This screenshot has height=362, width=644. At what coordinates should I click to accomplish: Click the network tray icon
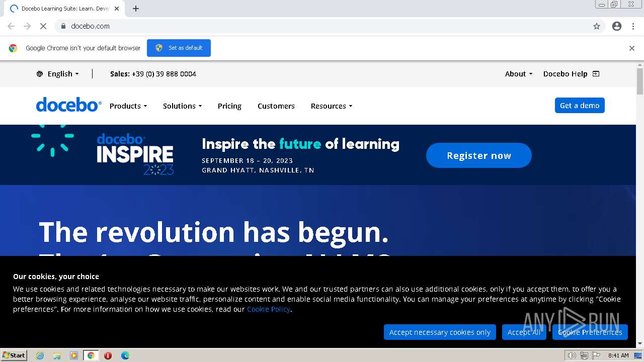tap(584, 355)
